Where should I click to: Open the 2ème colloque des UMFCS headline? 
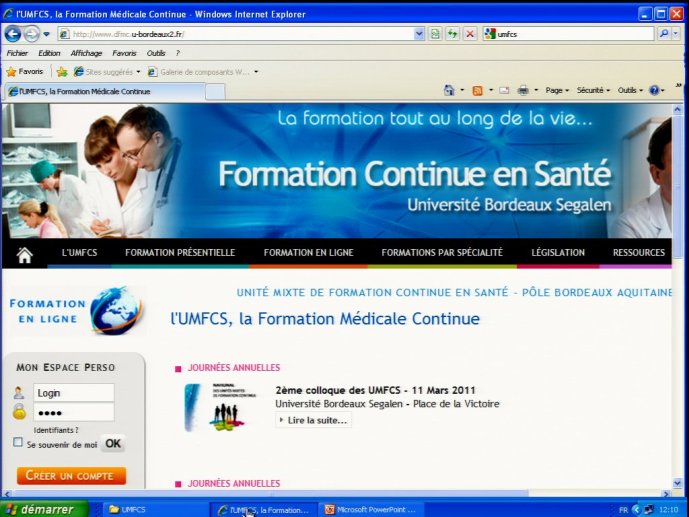coord(376,390)
